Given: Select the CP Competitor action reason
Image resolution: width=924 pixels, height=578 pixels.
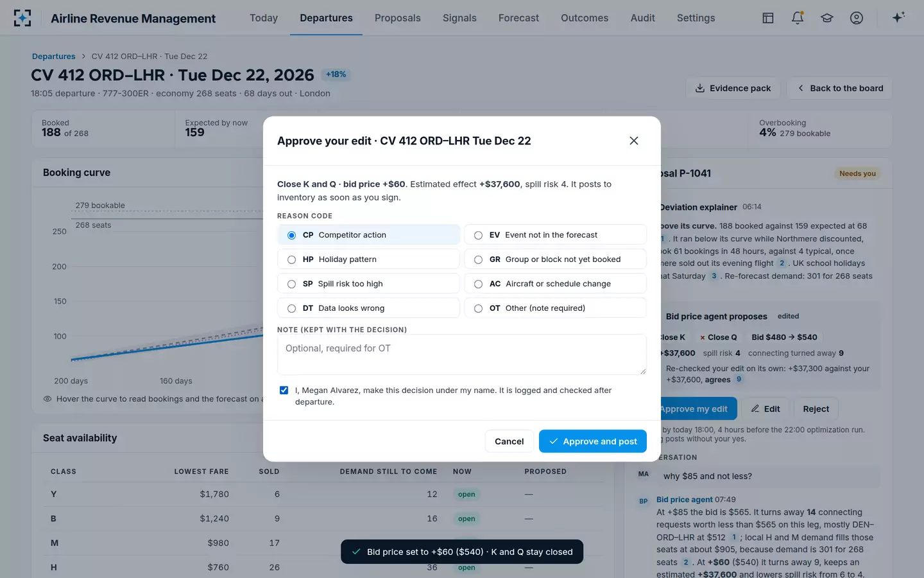Looking at the screenshot, I should click(369, 235).
